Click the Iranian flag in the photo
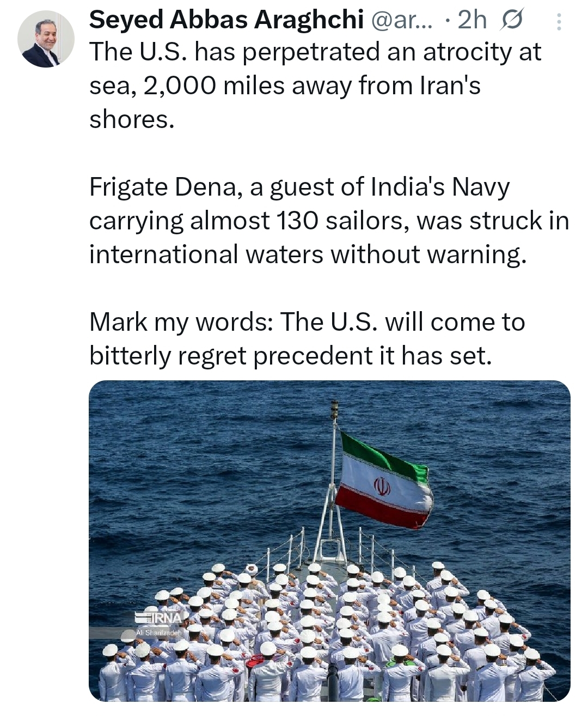This screenshot has height=716, width=588. coord(384,481)
